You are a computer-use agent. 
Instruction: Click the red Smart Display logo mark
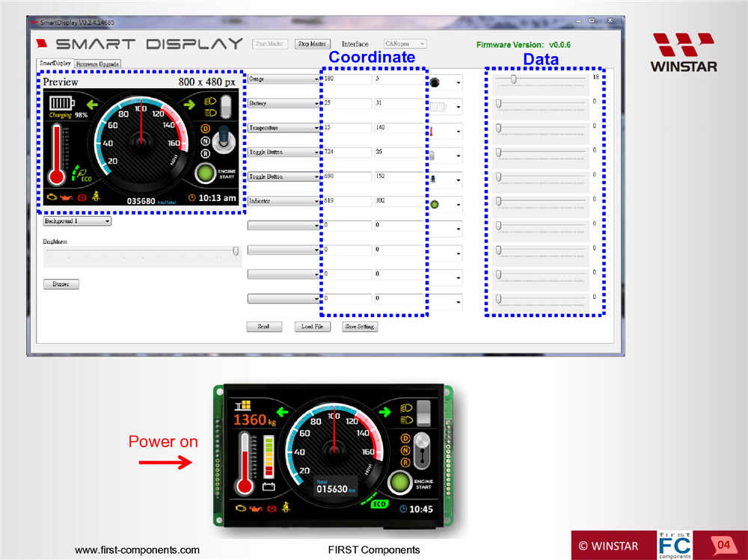point(42,43)
